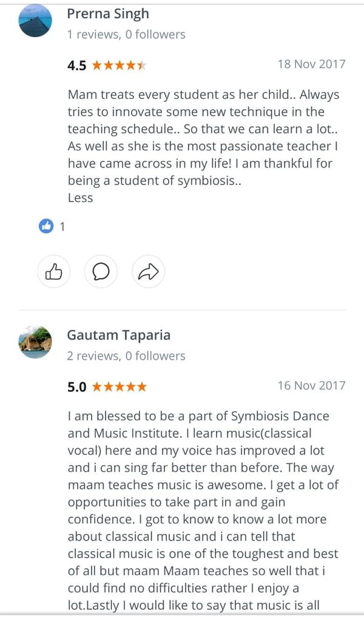View Prerna Singh's profile by name
Image resolution: width=364 pixels, height=617 pixels.
[x=107, y=14]
